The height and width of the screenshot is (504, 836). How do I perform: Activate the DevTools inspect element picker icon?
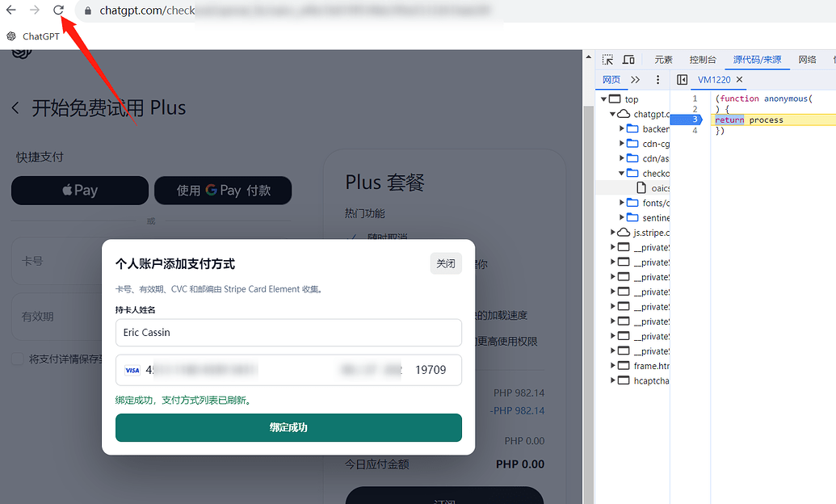tap(607, 60)
